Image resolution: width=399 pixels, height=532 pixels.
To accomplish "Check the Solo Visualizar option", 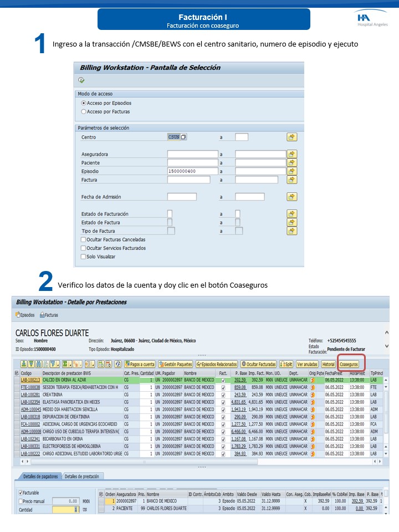I will (84, 257).
